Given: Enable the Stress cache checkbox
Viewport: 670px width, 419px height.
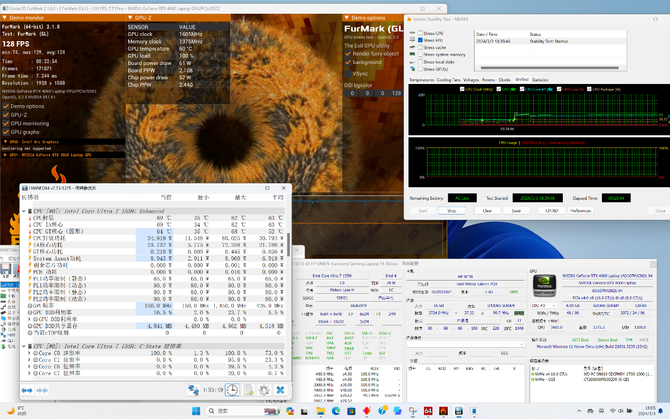Looking at the screenshot, I should [420, 47].
